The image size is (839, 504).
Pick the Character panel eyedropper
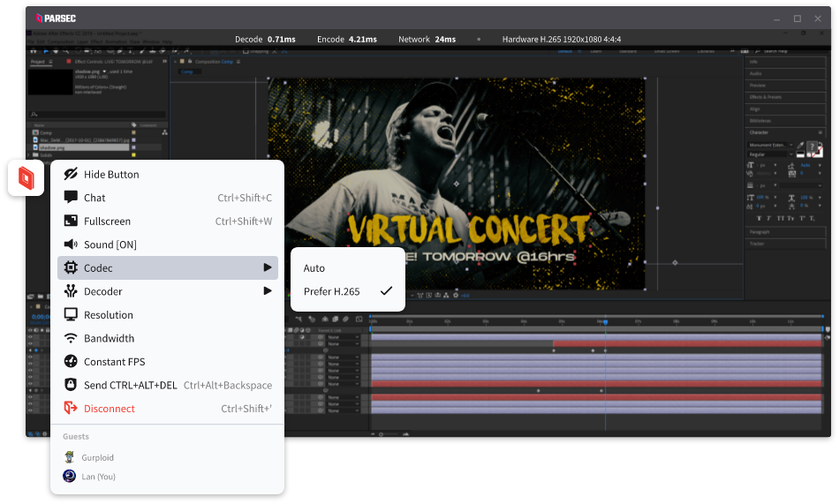click(800, 145)
